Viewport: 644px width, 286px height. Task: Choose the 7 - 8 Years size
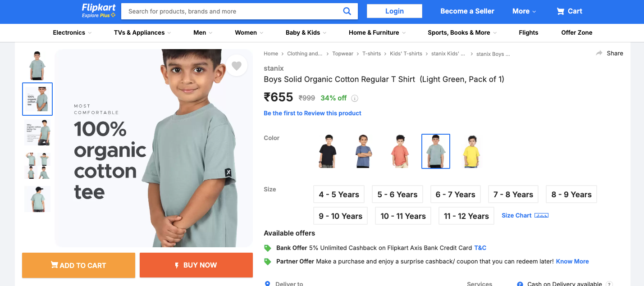(x=513, y=195)
